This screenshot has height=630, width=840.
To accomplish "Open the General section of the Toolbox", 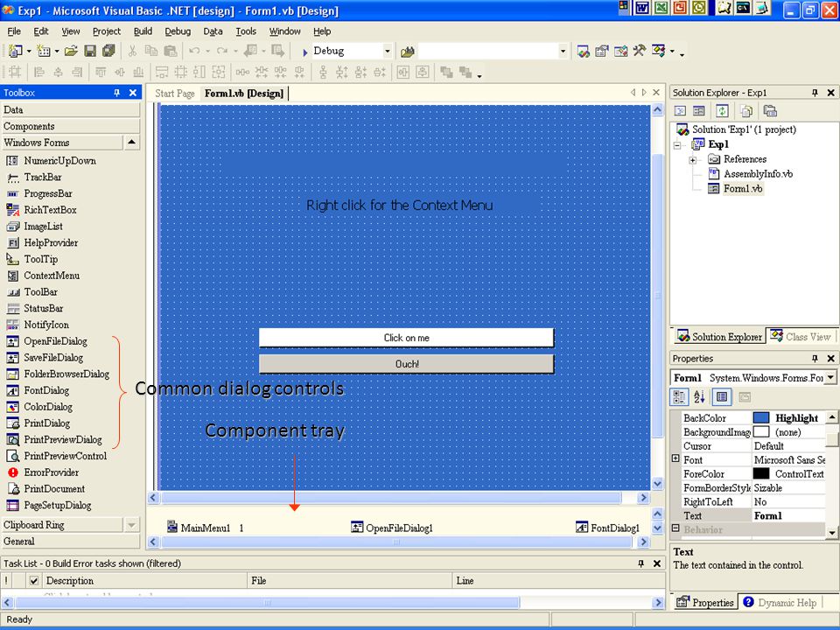I will pyautogui.click(x=70, y=542).
